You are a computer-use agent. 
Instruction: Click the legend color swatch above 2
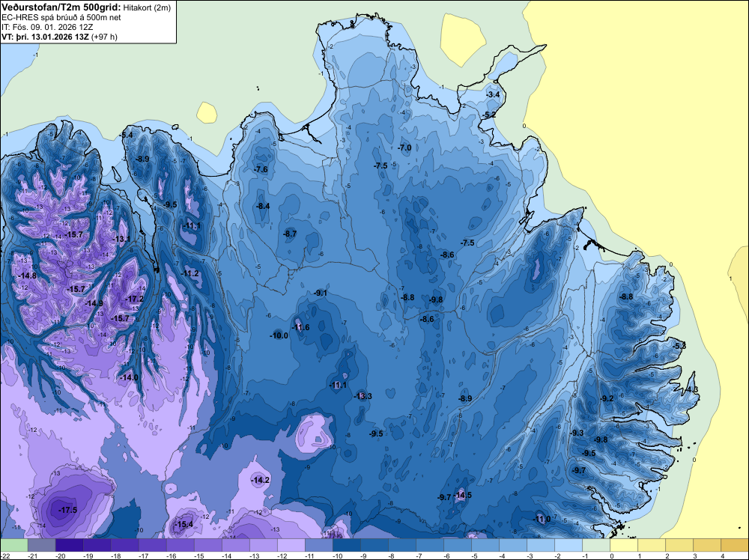pyautogui.click(x=679, y=545)
